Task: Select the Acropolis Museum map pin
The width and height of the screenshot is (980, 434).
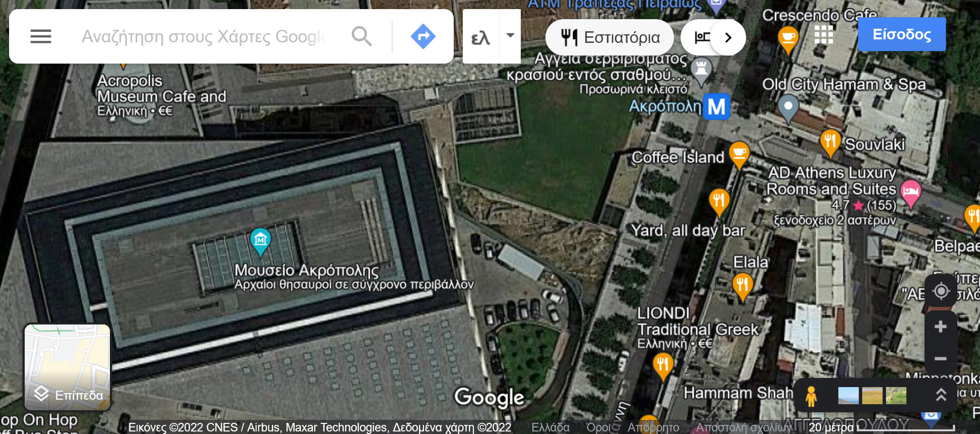Action: 261,241
